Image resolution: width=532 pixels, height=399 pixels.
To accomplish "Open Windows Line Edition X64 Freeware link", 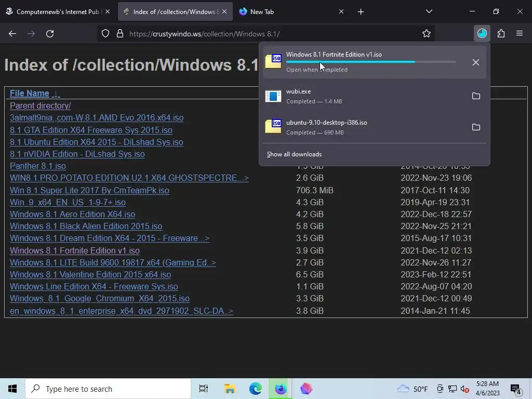I will pos(94,286).
